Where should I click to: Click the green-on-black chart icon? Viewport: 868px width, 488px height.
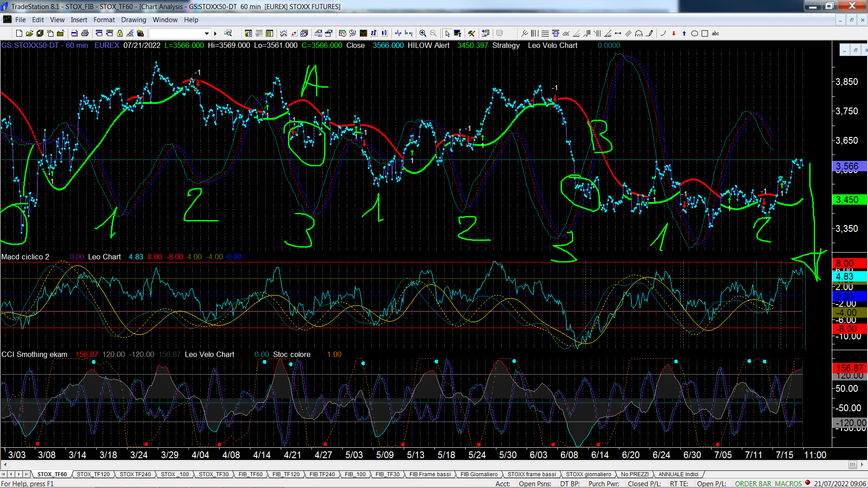pos(363,33)
